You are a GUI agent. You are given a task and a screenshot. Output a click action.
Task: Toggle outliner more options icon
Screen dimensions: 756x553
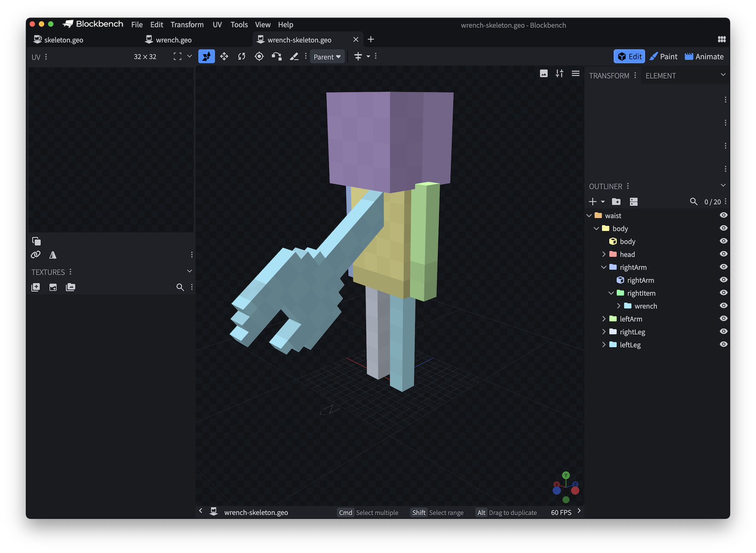634,202
